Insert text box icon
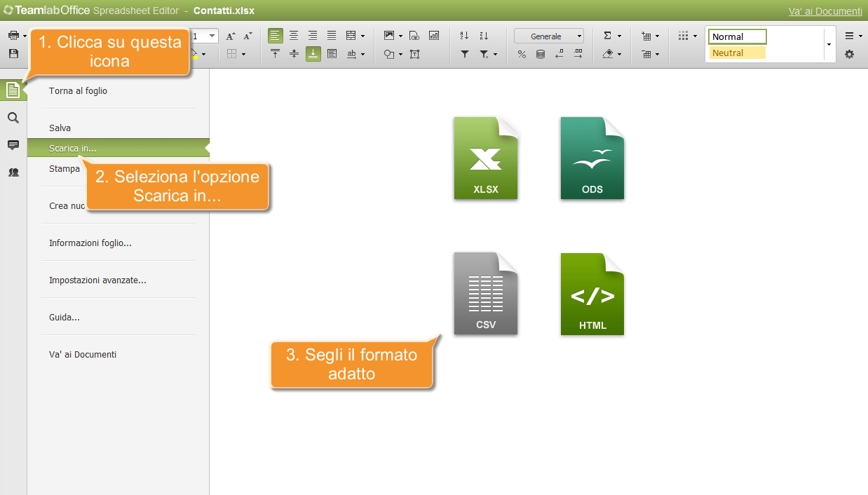 pyautogui.click(x=414, y=54)
